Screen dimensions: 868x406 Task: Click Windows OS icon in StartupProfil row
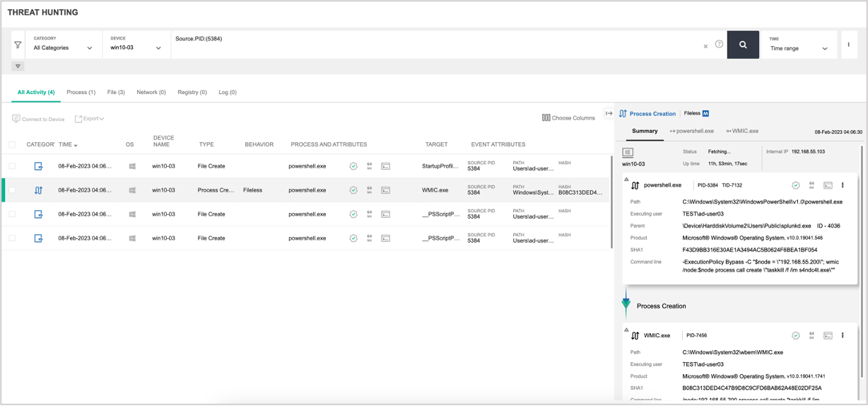pyautogui.click(x=132, y=166)
